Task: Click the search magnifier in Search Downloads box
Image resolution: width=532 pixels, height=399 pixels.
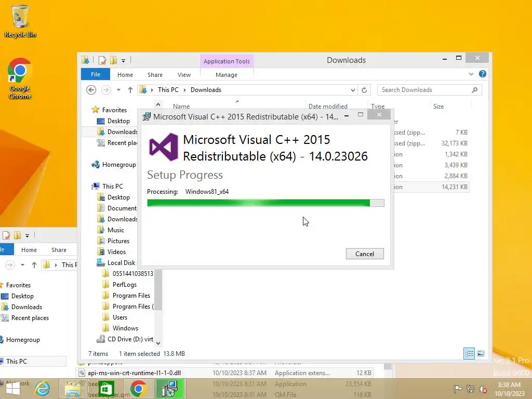Action: (x=475, y=90)
